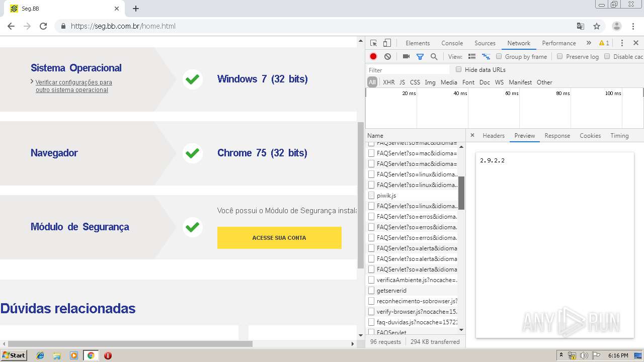The width and height of the screenshot is (644, 362).
Task: Filter requests by CSS type
Action: (x=415, y=82)
